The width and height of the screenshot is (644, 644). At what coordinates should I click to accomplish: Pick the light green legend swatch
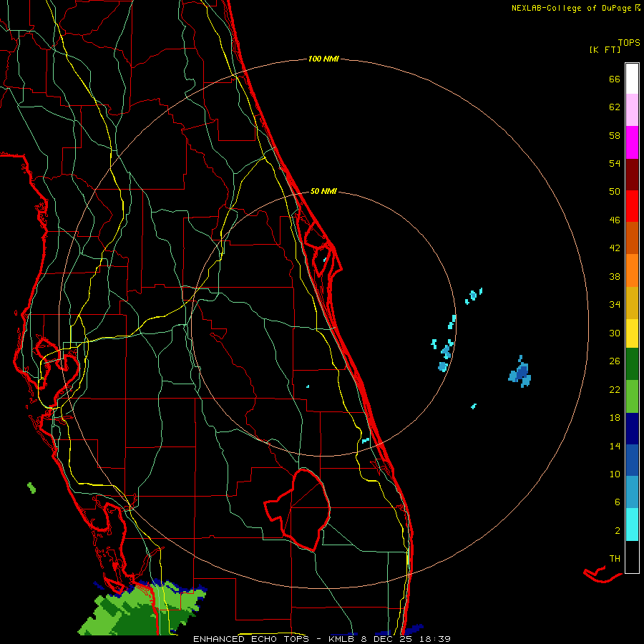pyautogui.click(x=632, y=396)
